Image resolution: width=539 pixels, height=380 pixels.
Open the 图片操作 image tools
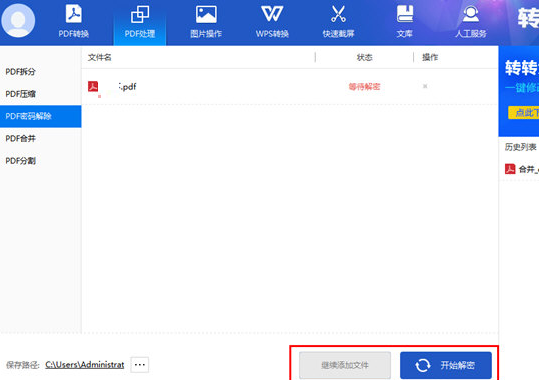click(x=206, y=21)
